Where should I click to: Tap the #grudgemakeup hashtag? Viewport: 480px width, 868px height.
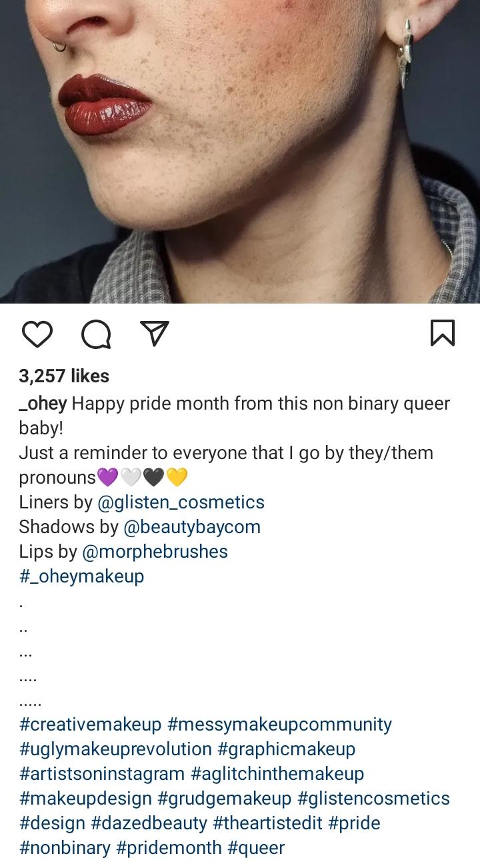(224, 799)
